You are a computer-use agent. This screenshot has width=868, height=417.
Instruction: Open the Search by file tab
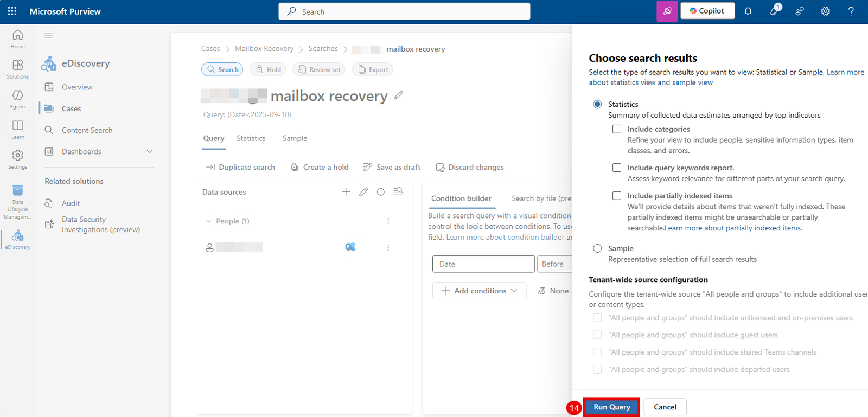point(541,198)
